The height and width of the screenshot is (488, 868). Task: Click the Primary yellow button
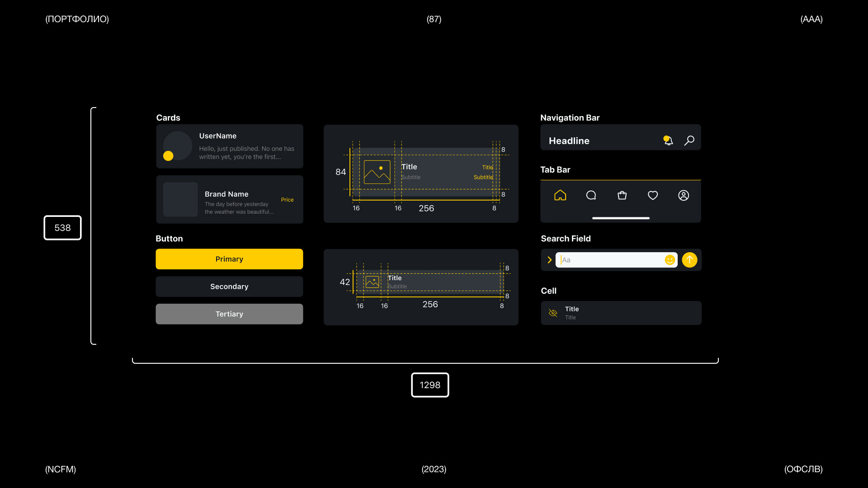(229, 259)
